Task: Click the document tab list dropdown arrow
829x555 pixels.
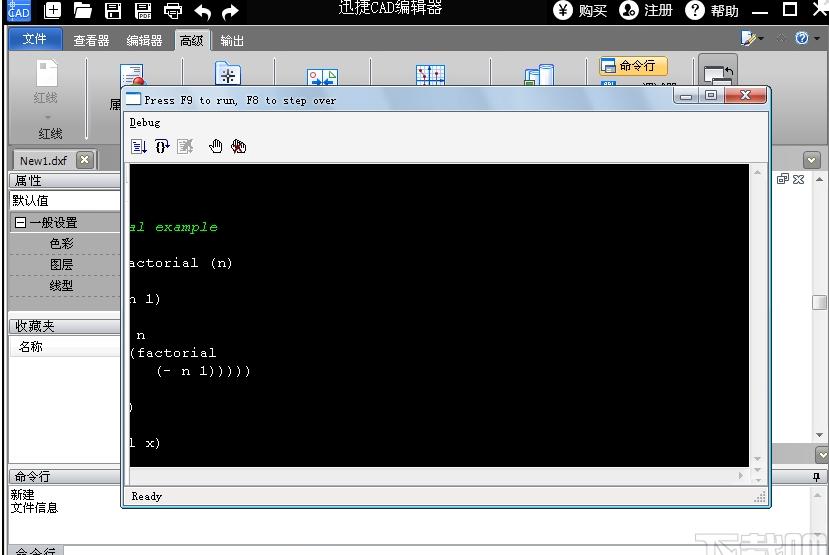Action: (x=812, y=160)
